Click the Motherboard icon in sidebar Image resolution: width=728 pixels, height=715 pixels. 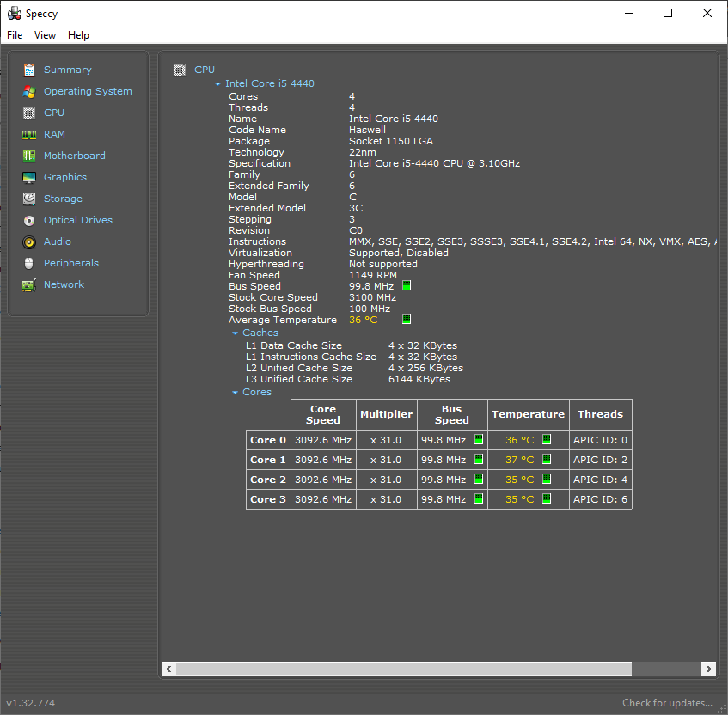click(x=28, y=156)
